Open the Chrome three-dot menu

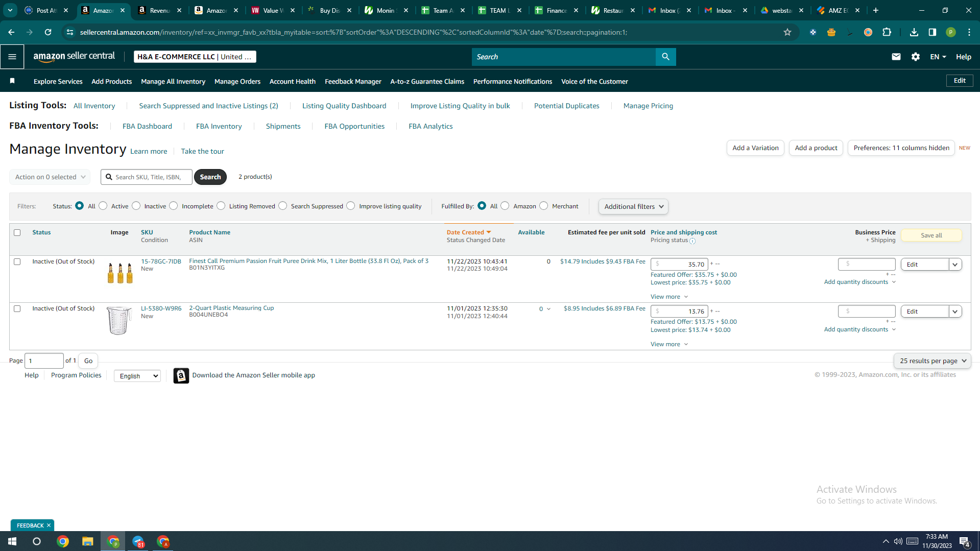click(x=969, y=32)
